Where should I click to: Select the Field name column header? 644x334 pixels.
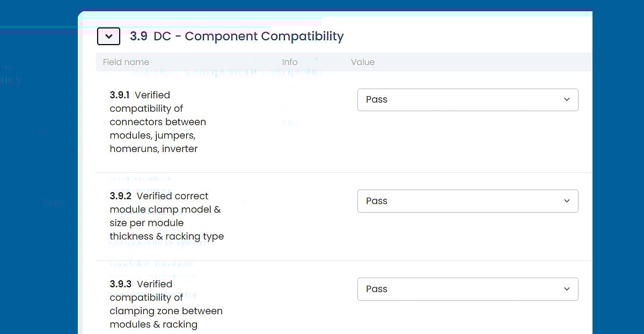(x=126, y=62)
